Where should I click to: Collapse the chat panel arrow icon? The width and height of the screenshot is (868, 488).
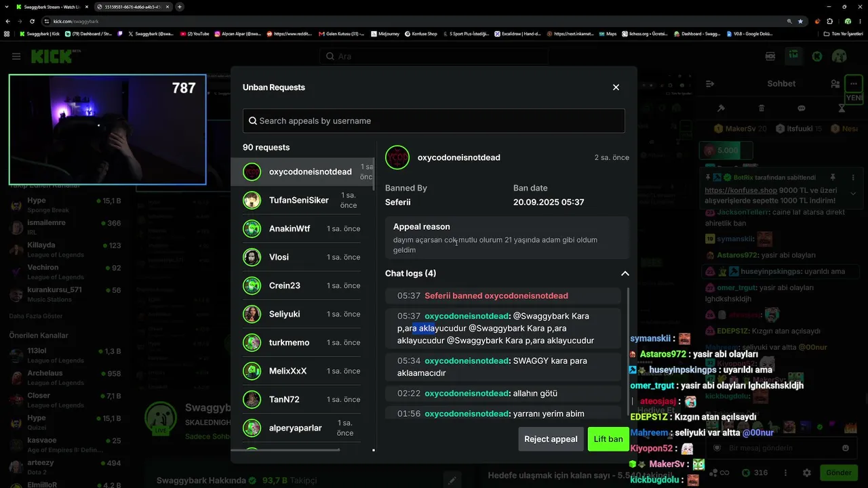click(710, 84)
